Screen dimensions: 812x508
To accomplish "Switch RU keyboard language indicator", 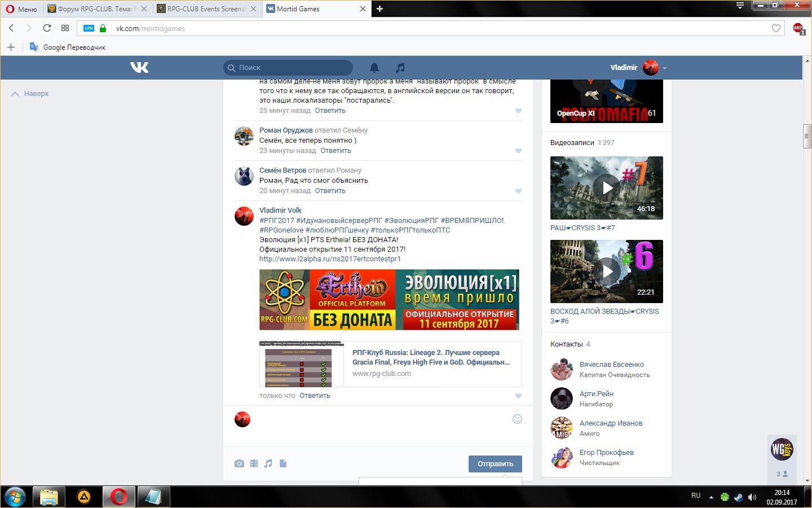I will 696,496.
